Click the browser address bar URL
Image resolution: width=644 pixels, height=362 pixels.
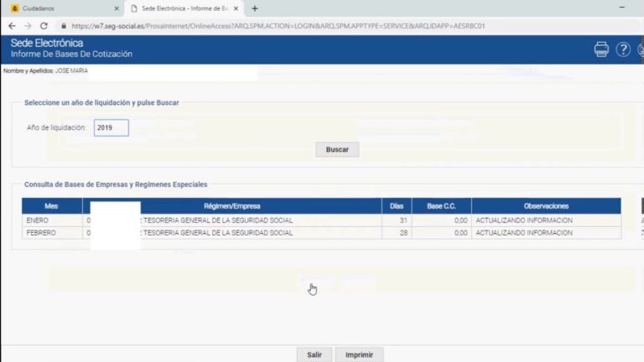tap(278, 26)
